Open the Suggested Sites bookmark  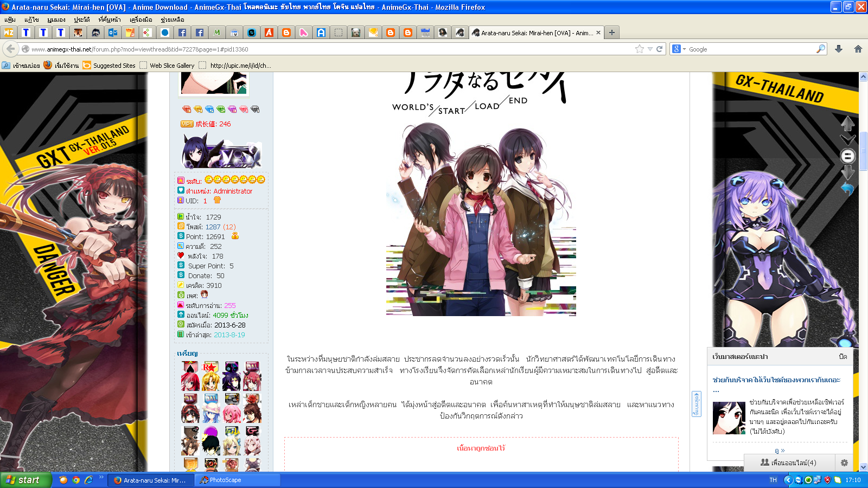coord(109,66)
